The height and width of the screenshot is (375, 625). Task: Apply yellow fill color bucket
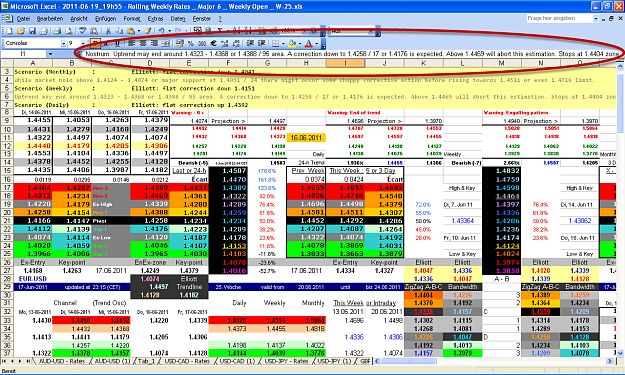click(292, 43)
